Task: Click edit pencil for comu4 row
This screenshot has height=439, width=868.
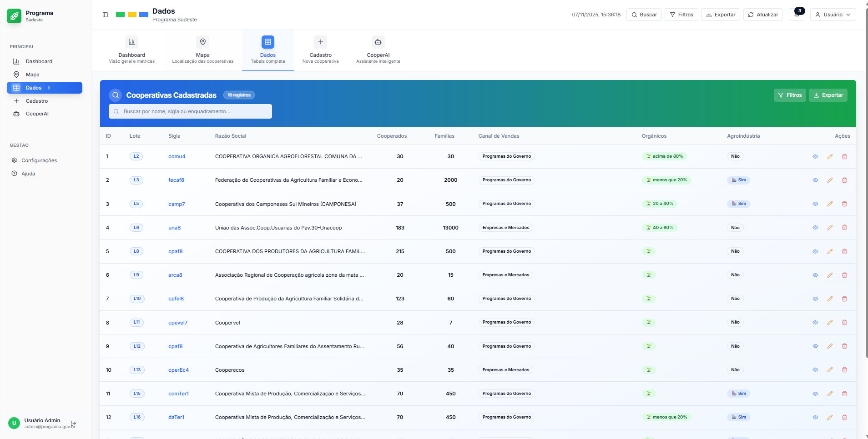Action: point(830,156)
